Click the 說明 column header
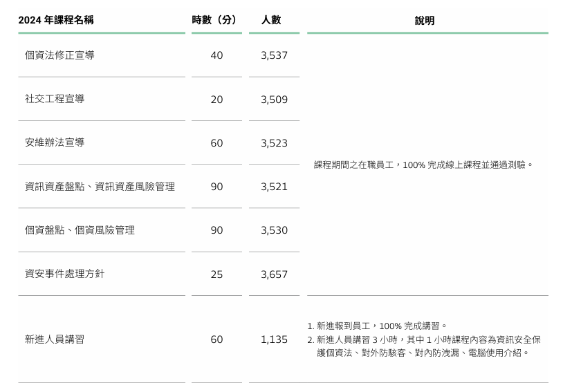 425,21
